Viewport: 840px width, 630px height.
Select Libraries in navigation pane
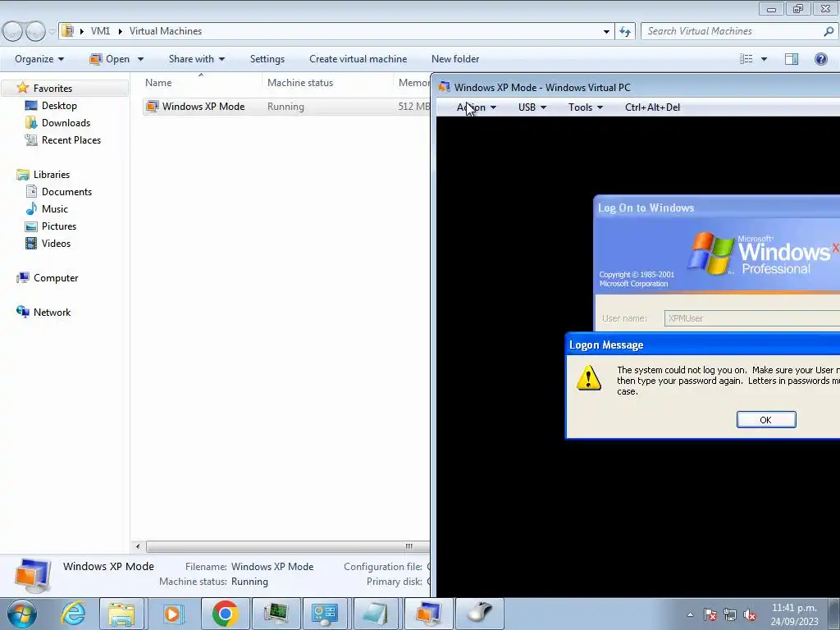52,174
